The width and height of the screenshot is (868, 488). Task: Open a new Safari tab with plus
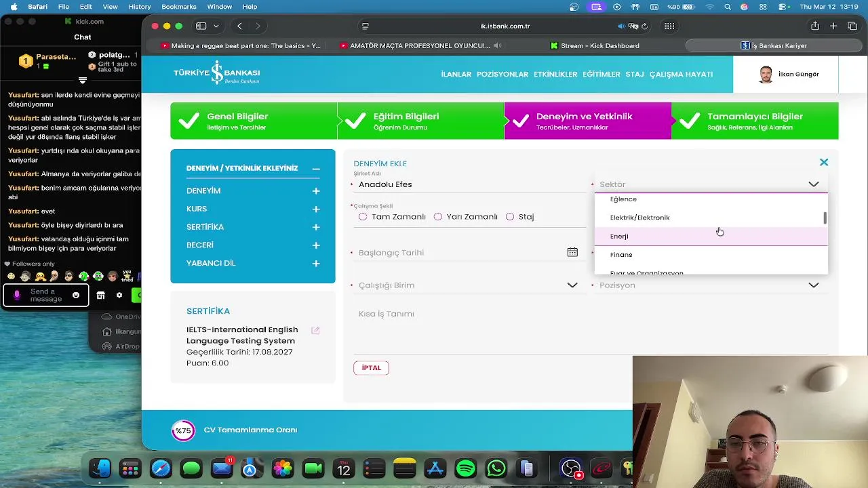coord(833,26)
